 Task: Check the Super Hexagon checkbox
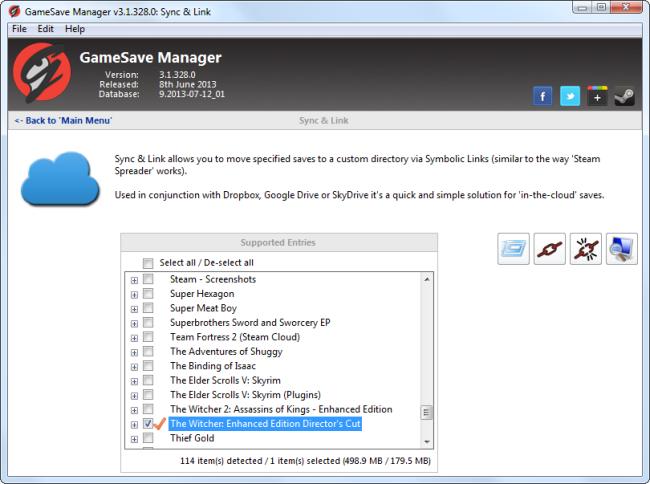148,293
